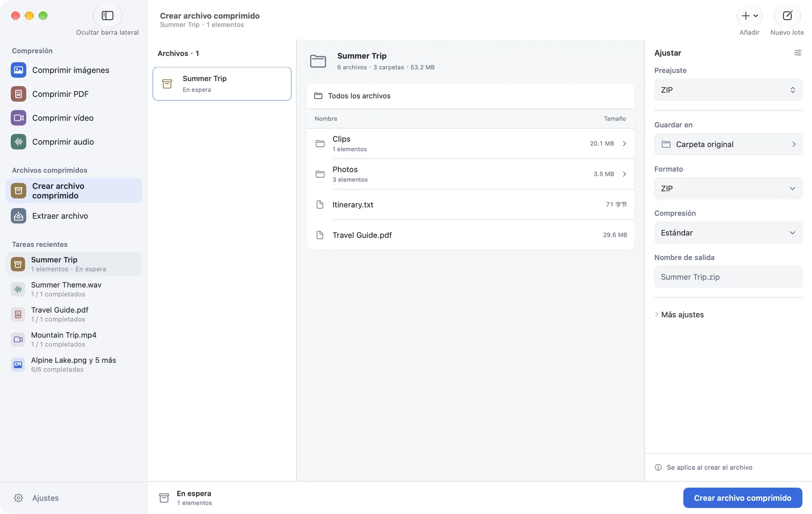
Task: Go to Comprimir vídeo section
Action: 74,118
